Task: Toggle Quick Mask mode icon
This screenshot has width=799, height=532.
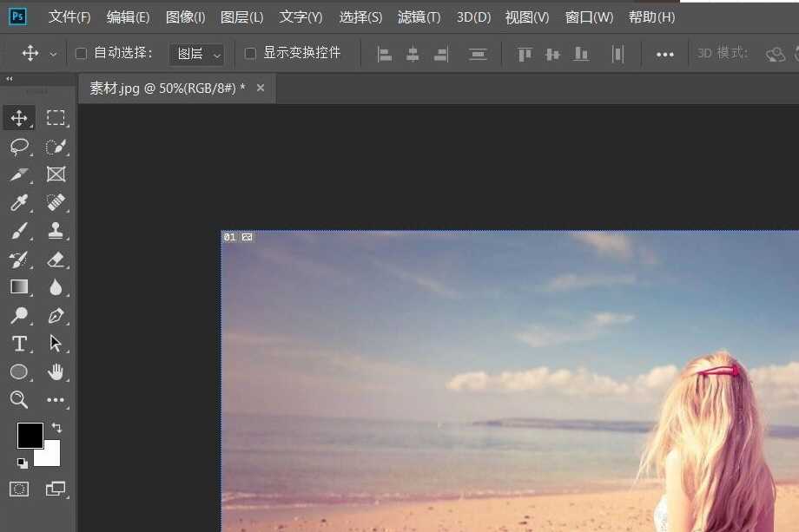Action: click(x=19, y=489)
